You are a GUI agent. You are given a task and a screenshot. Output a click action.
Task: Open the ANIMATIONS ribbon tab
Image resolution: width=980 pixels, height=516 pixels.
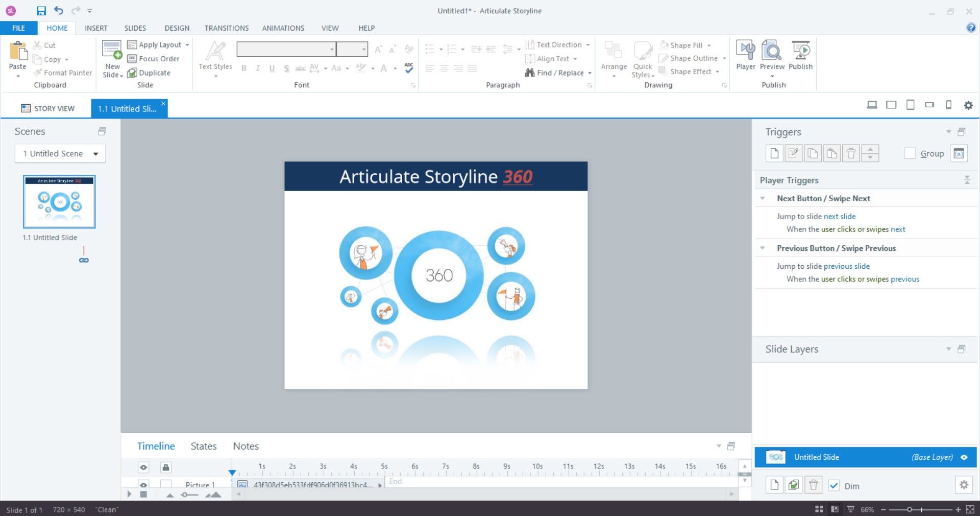pos(283,28)
